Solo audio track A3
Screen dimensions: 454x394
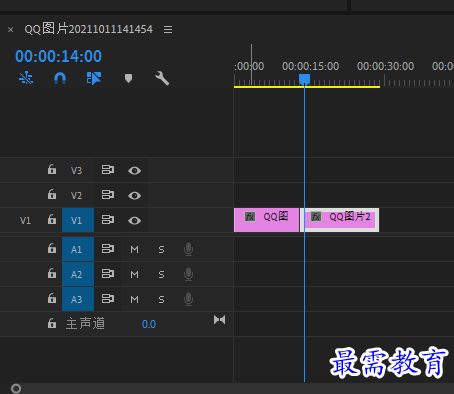point(161,299)
